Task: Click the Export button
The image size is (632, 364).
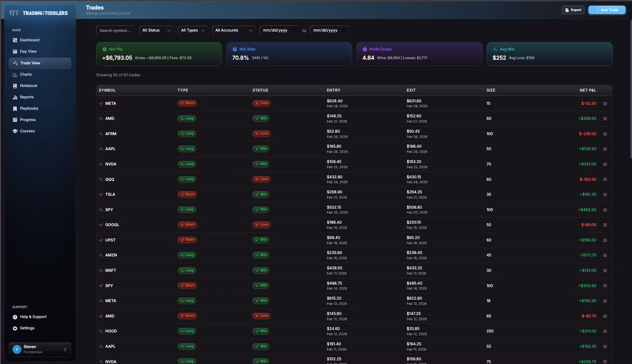Action: pyautogui.click(x=573, y=10)
